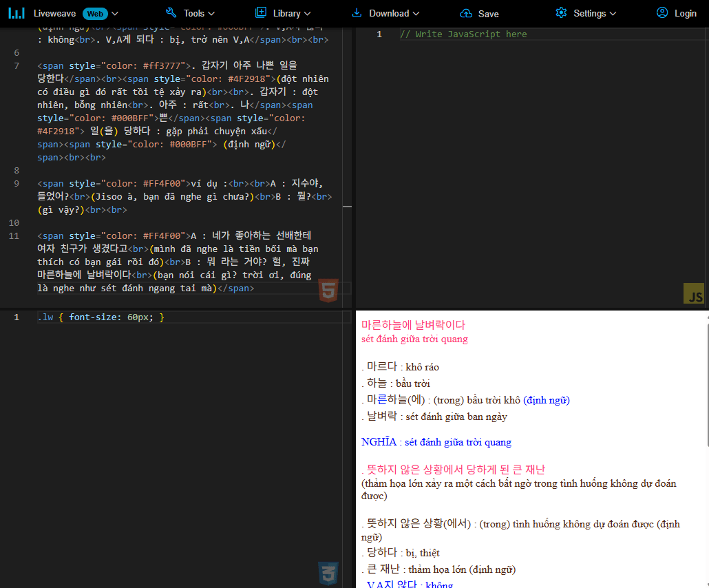The width and height of the screenshot is (709, 588).
Task: Click the Login link text
Action: coord(685,13)
